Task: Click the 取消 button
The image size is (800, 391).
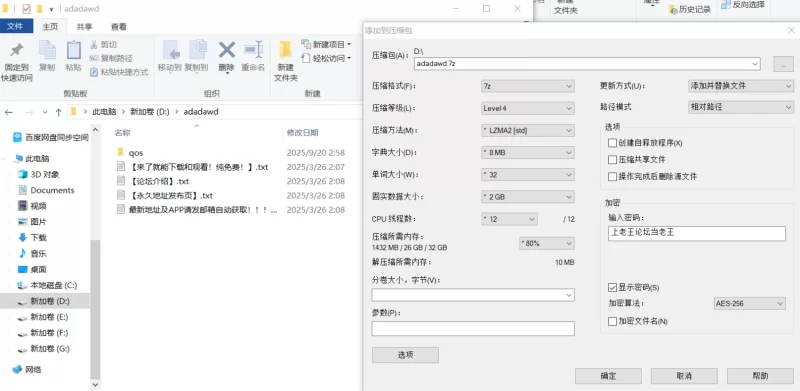Action: coord(684,376)
